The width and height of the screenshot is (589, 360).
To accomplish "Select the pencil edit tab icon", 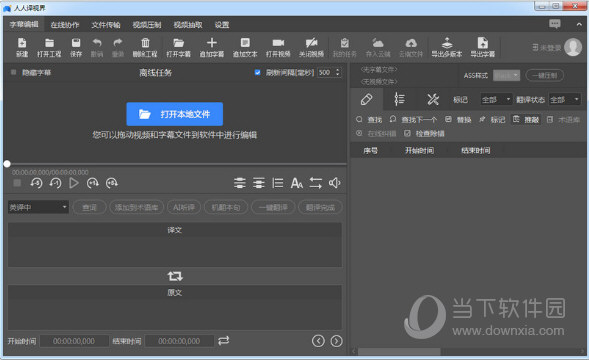I will (x=367, y=99).
